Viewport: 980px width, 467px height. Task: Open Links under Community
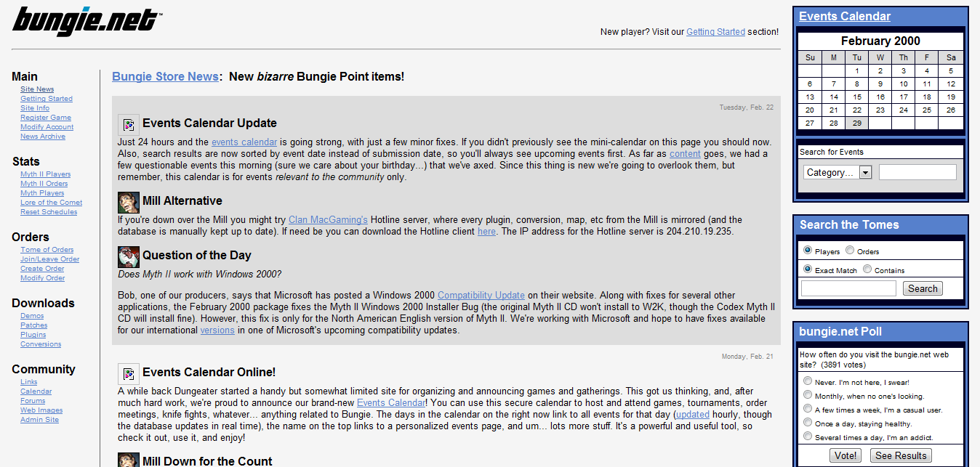pos(29,382)
